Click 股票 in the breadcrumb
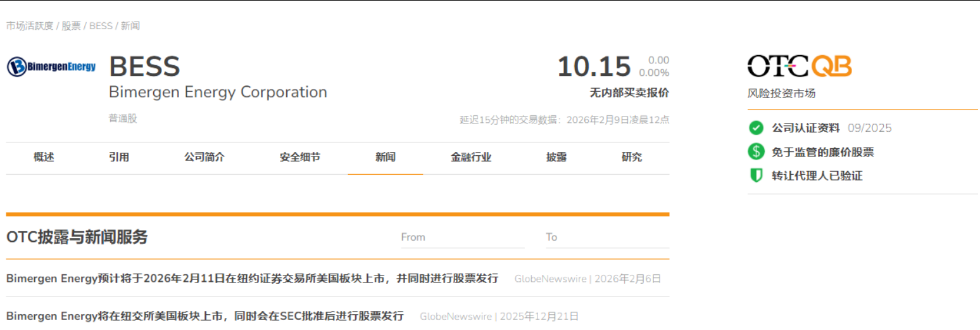The width and height of the screenshot is (980, 330). [71, 26]
